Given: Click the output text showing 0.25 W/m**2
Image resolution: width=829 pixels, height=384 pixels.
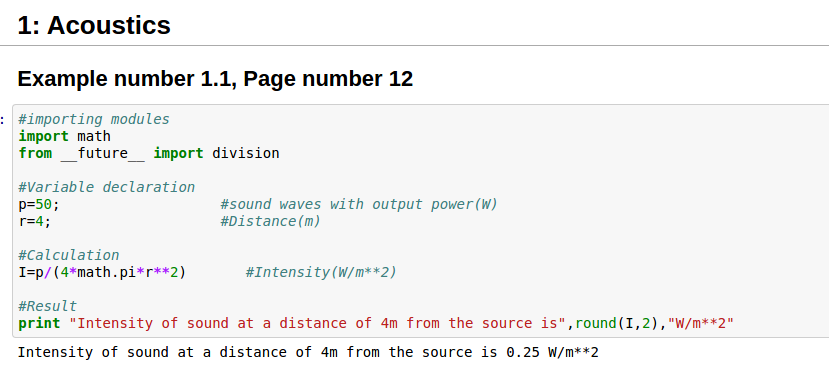Looking at the screenshot, I should coord(308,352).
